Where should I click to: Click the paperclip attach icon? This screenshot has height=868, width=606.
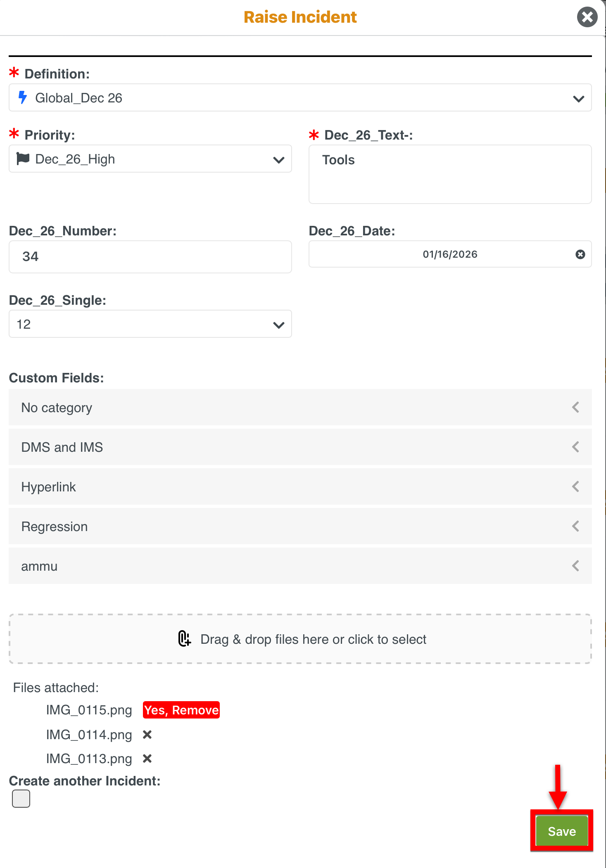click(184, 638)
